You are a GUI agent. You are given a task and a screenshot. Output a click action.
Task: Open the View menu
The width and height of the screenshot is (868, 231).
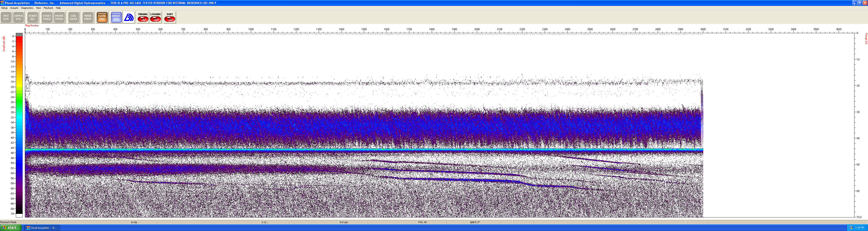pyautogui.click(x=38, y=8)
